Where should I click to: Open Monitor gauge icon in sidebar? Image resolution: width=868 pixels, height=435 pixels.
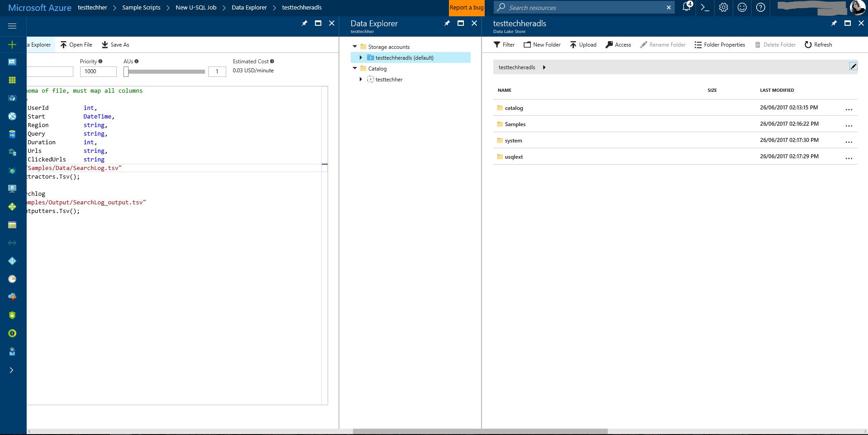pyautogui.click(x=12, y=279)
